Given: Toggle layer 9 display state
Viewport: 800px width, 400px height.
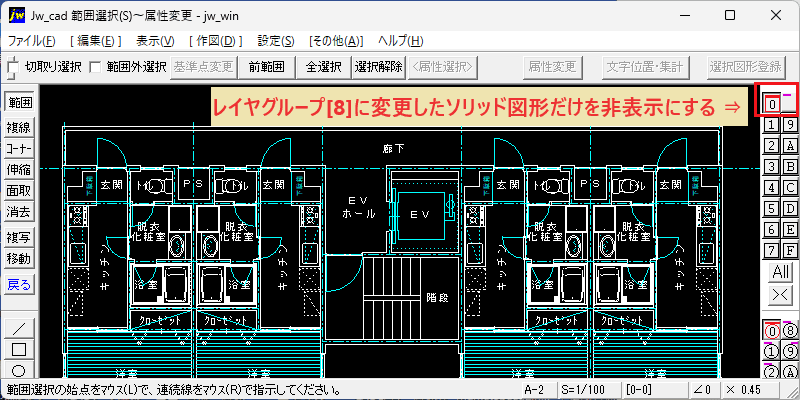Looking at the screenshot, I should pos(790,124).
